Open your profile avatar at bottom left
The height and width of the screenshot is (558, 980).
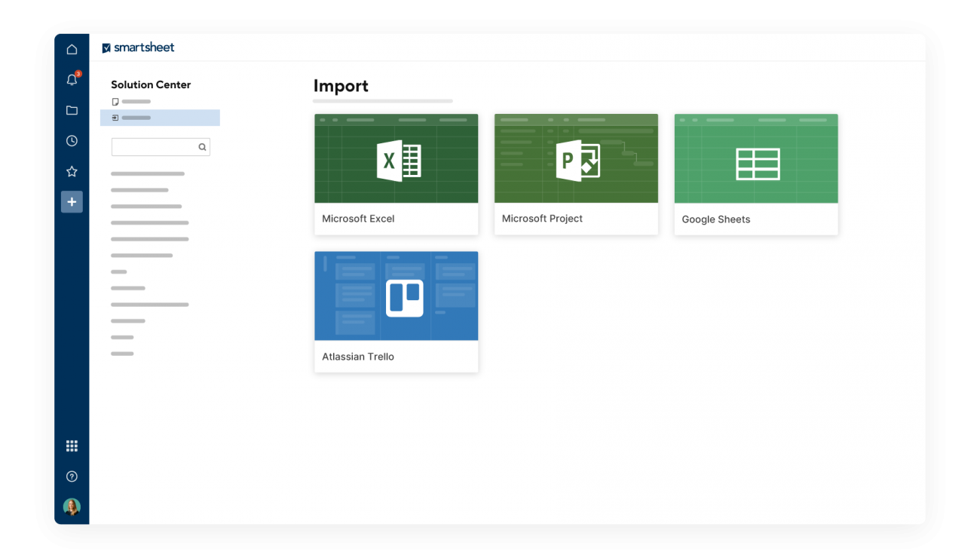pos(72,507)
